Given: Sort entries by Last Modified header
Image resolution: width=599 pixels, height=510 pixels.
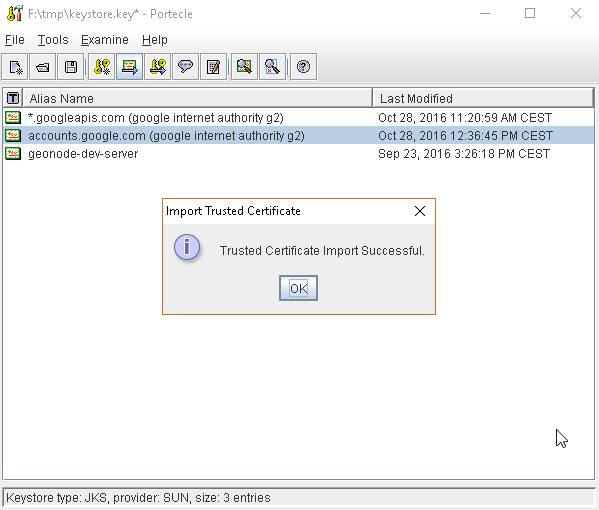Looking at the screenshot, I should [483, 99].
